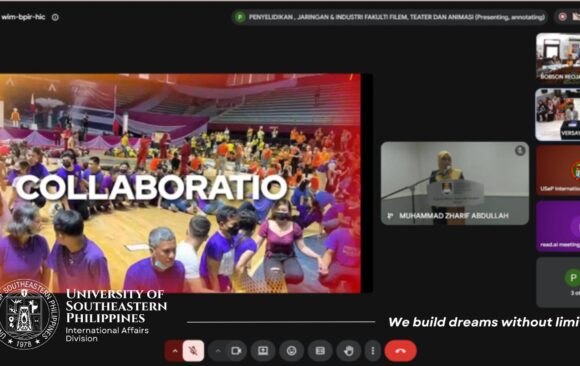Click the International Affairs Division text
Image resolution: width=580 pixels, height=366 pixels.
107,334
